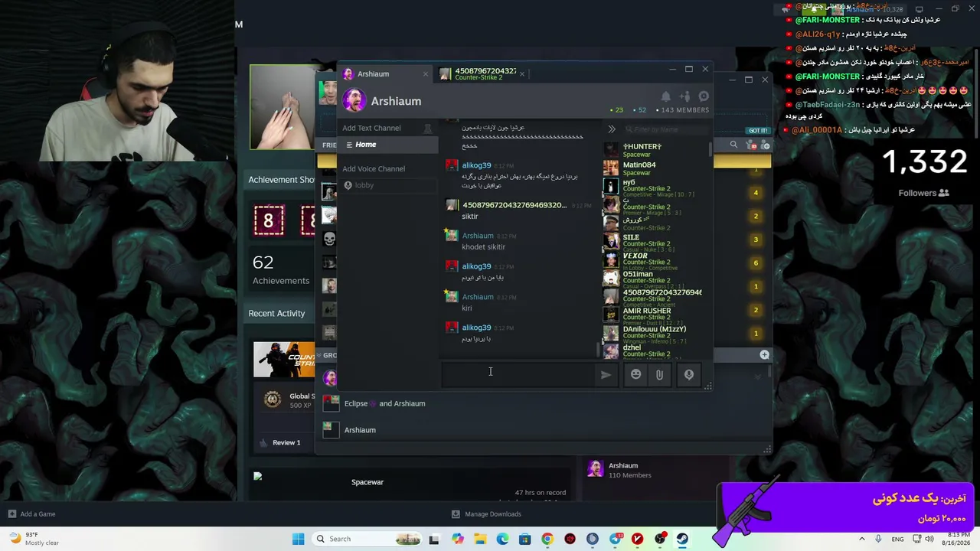Open the Windows Start menu
The width and height of the screenshot is (980, 551).
298,539
